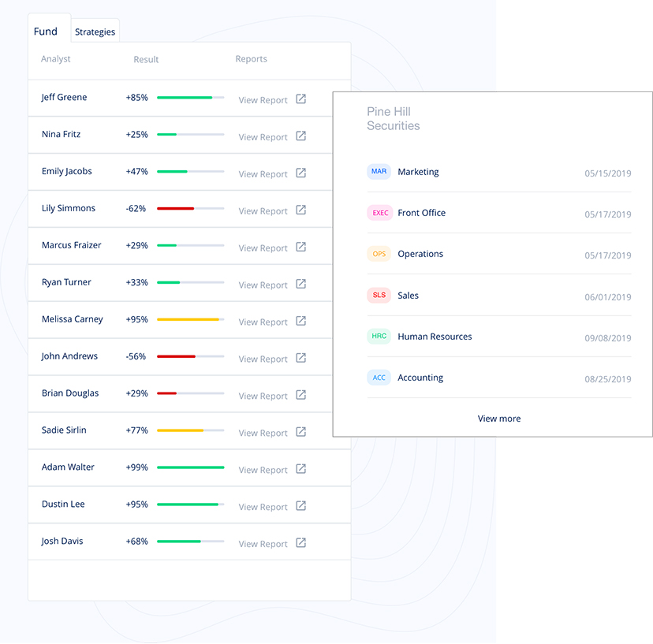The height and width of the screenshot is (644, 653).
Task: Select the Fund tab
Action: tap(46, 32)
